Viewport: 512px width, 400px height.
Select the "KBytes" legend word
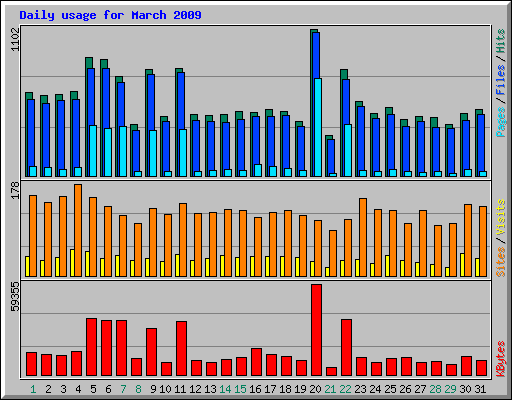[501, 359]
